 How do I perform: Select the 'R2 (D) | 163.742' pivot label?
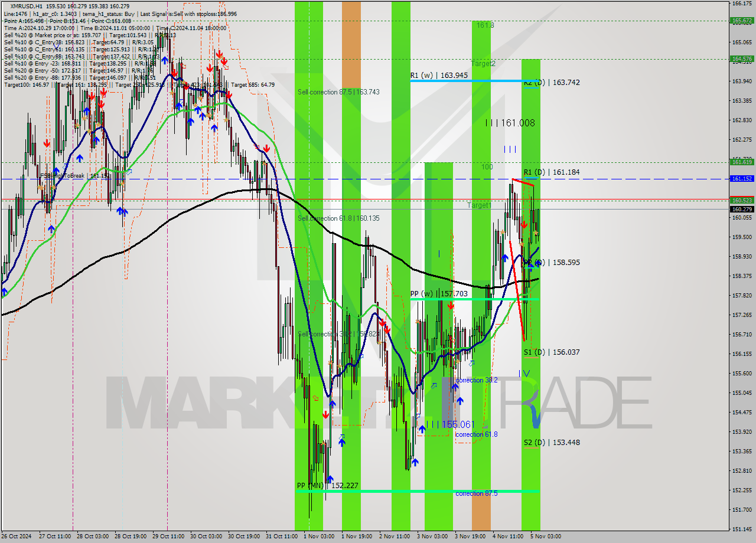(x=552, y=83)
